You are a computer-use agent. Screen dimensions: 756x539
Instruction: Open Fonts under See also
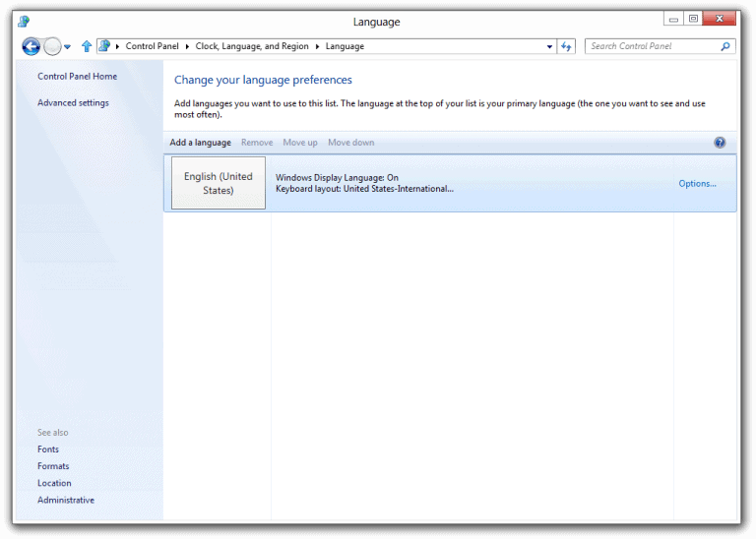48,449
